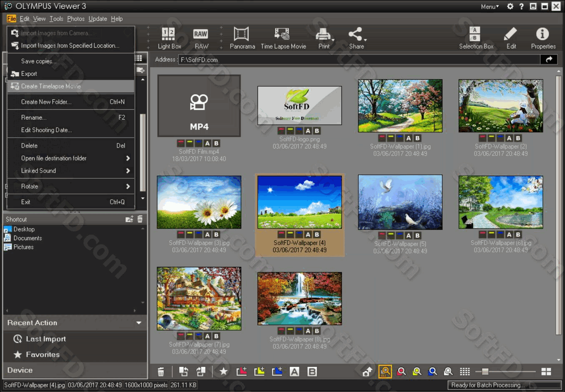Open the settings gear in title bar
565x392 pixels.
(x=510, y=6)
